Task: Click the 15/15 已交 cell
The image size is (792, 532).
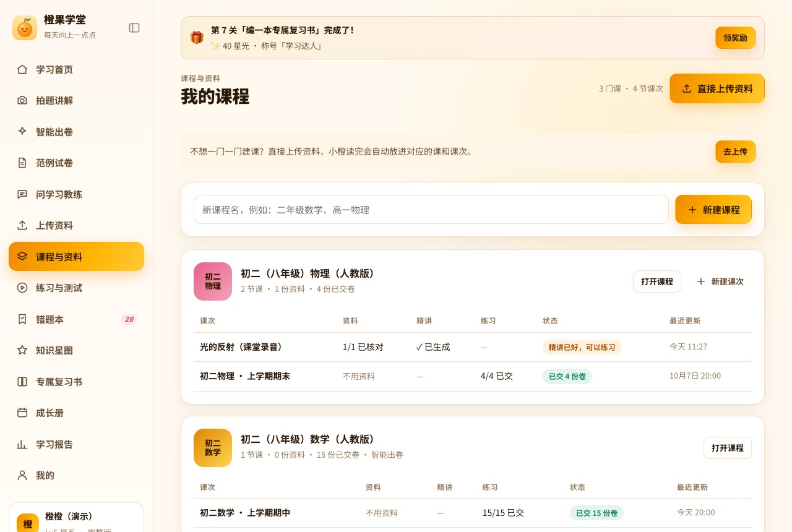Action: coord(503,513)
